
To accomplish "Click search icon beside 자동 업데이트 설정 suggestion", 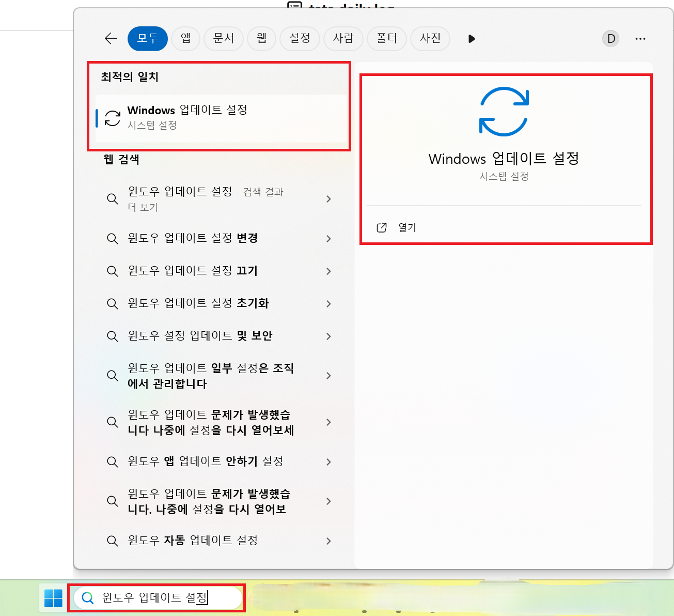I will (x=112, y=541).
